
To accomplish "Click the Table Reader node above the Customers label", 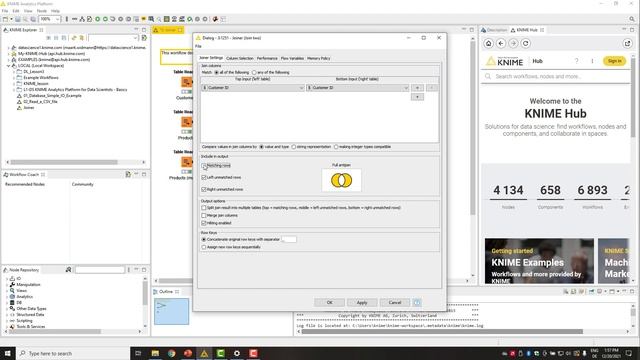I will 186,82.
